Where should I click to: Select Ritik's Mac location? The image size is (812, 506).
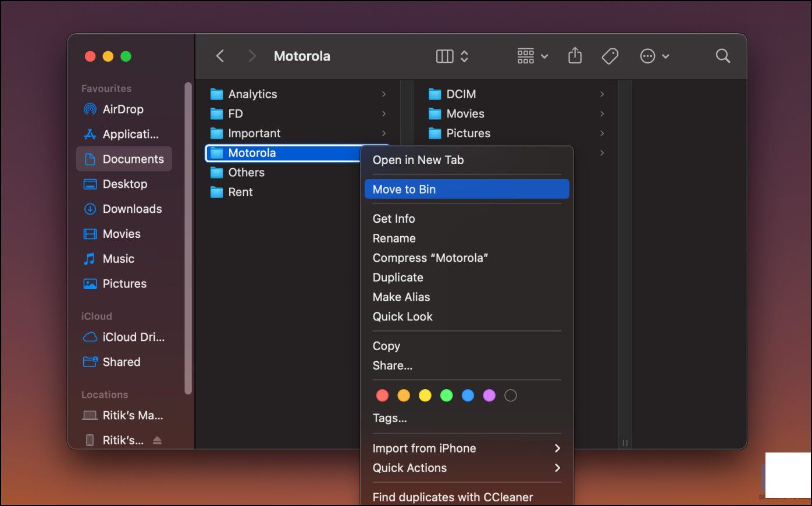coord(124,415)
